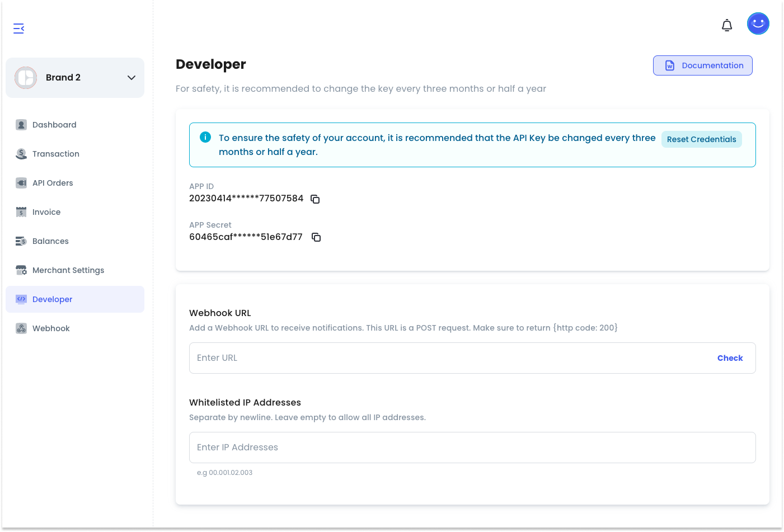Open the user profile avatar menu
This screenshot has width=784, height=532.
[x=758, y=23]
